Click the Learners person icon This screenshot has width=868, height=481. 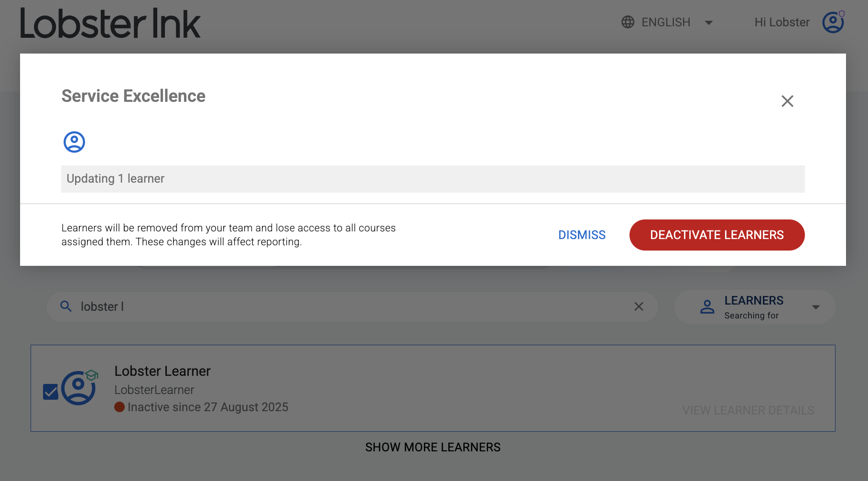click(x=707, y=307)
